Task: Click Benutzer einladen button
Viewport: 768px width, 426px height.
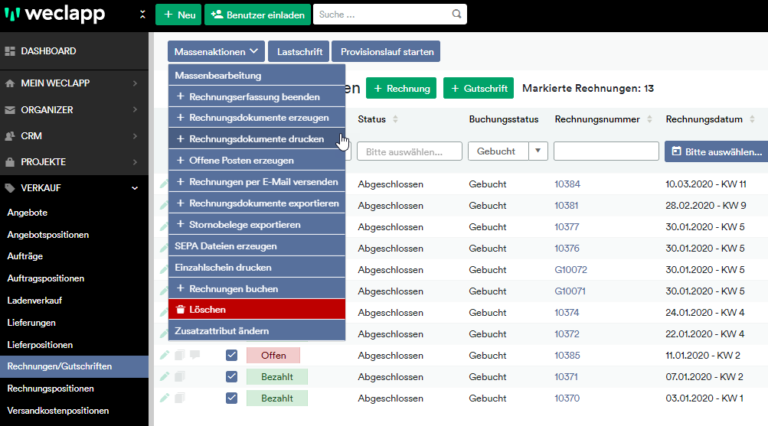Action: (x=258, y=15)
